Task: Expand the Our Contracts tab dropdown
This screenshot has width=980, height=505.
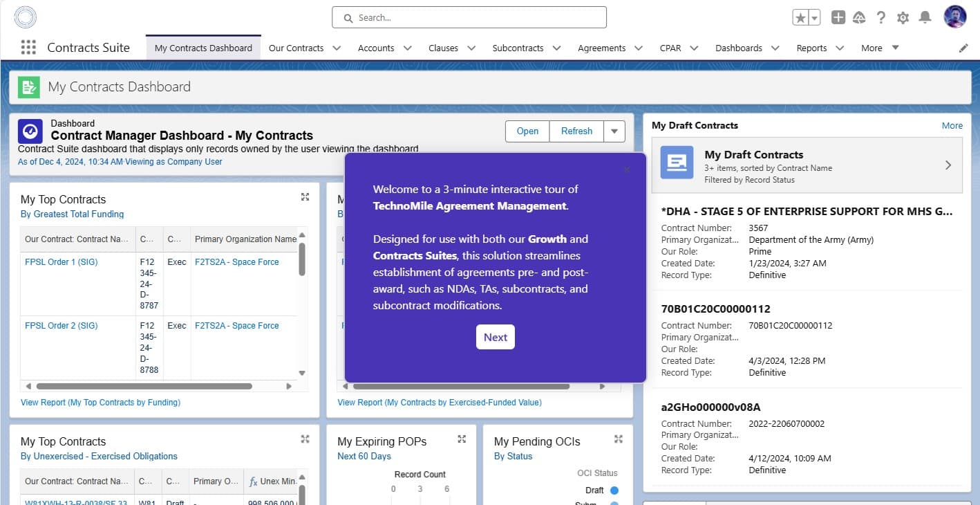Action: 337,48
